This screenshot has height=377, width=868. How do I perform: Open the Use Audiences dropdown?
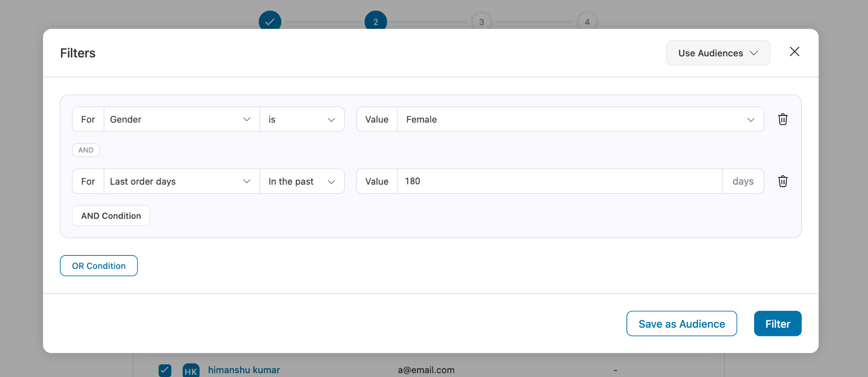718,53
